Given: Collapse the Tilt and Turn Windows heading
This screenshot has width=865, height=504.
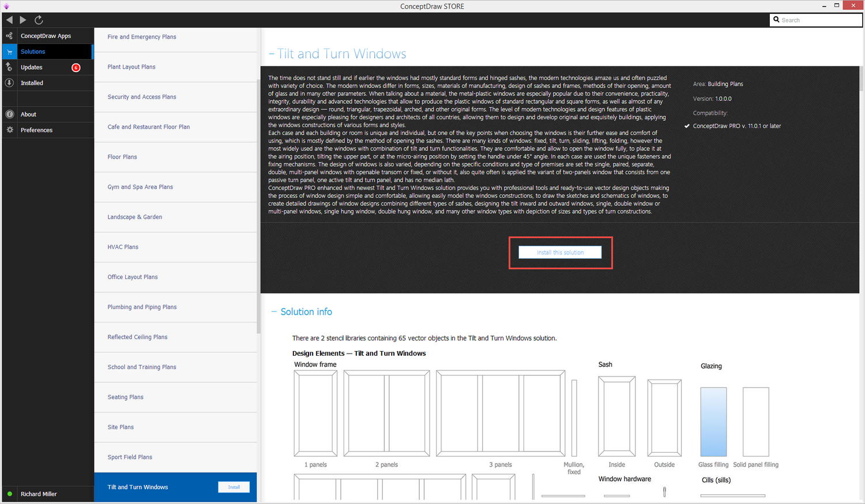Looking at the screenshot, I should click(x=272, y=54).
